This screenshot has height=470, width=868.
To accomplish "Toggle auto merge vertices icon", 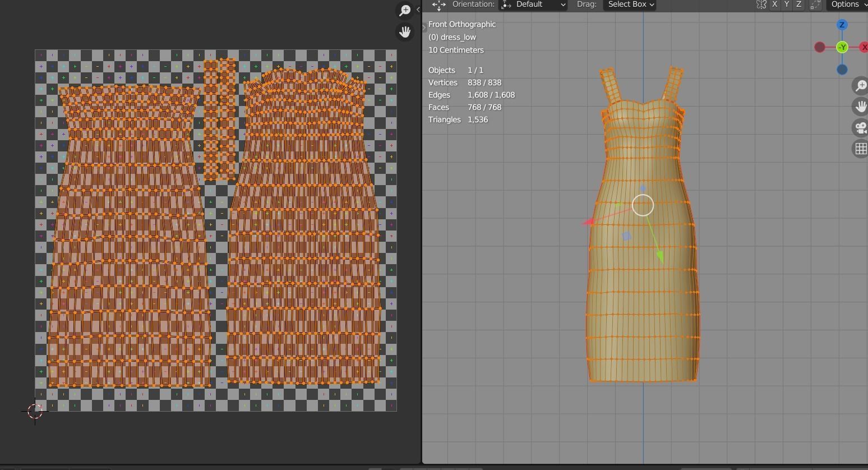I will click(816, 4).
